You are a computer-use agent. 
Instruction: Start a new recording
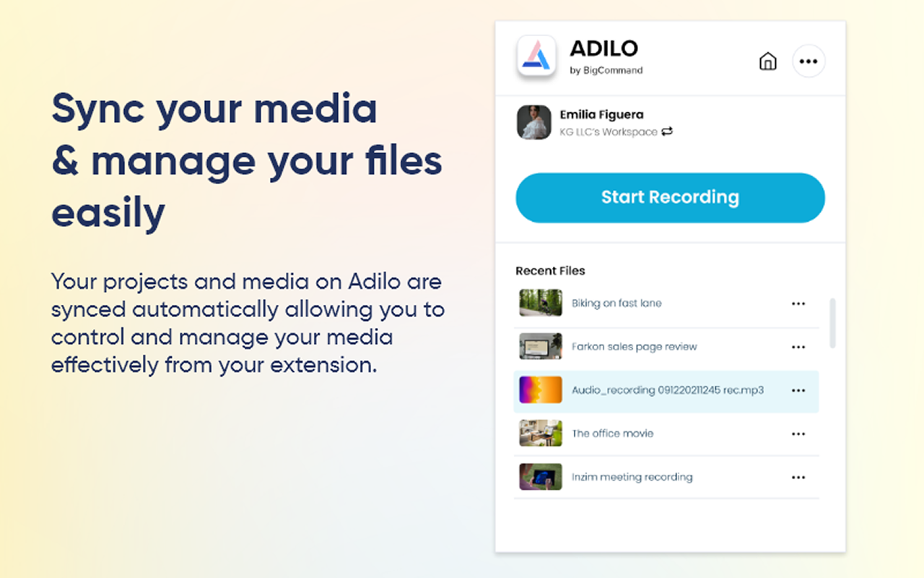pyautogui.click(x=670, y=197)
